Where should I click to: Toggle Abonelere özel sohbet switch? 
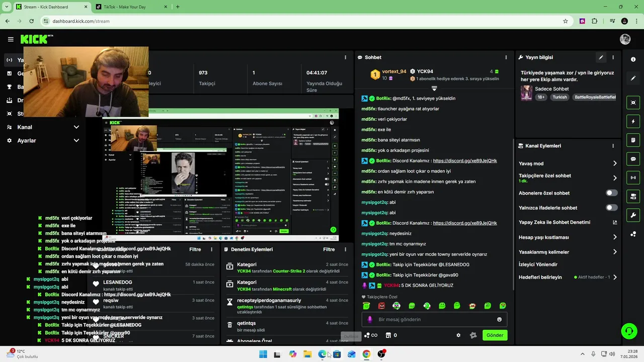point(612,193)
